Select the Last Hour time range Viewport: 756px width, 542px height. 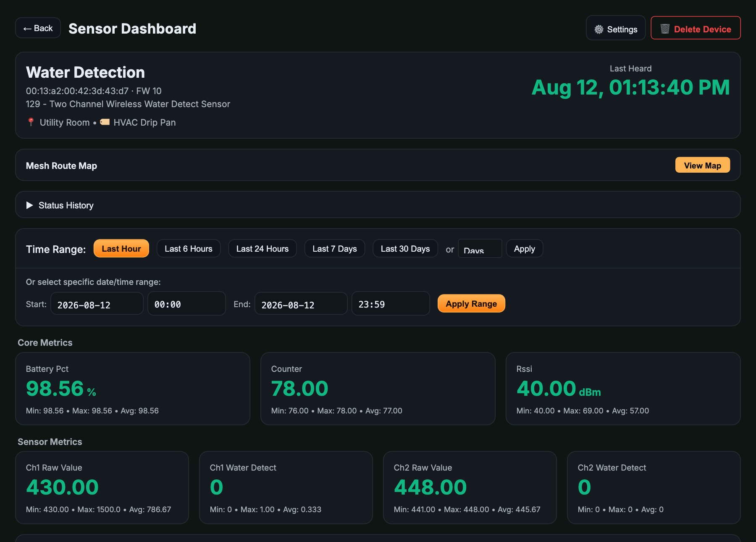[121, 249]
